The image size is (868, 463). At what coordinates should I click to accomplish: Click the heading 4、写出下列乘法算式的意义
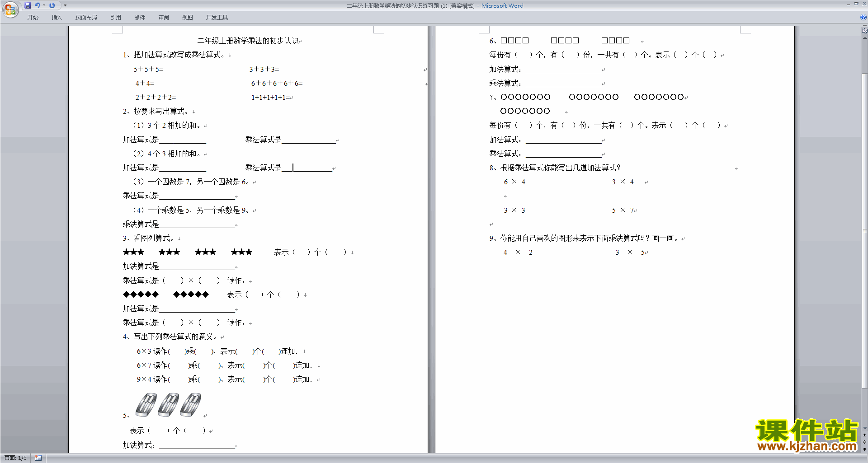pos(170,337)
